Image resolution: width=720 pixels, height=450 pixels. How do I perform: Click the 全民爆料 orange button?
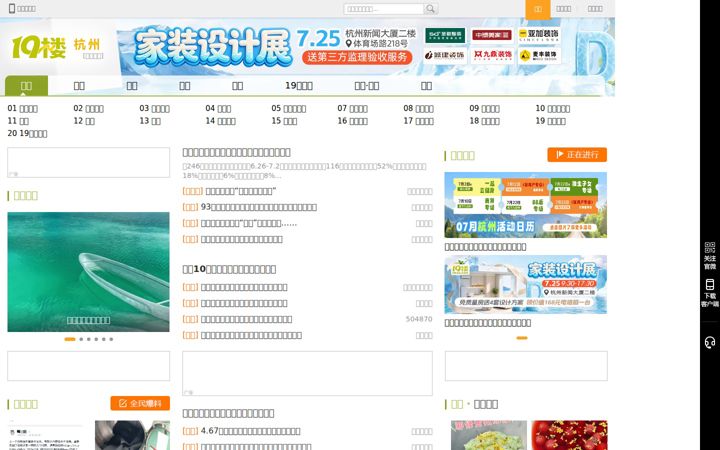click(x=140, y=403)
